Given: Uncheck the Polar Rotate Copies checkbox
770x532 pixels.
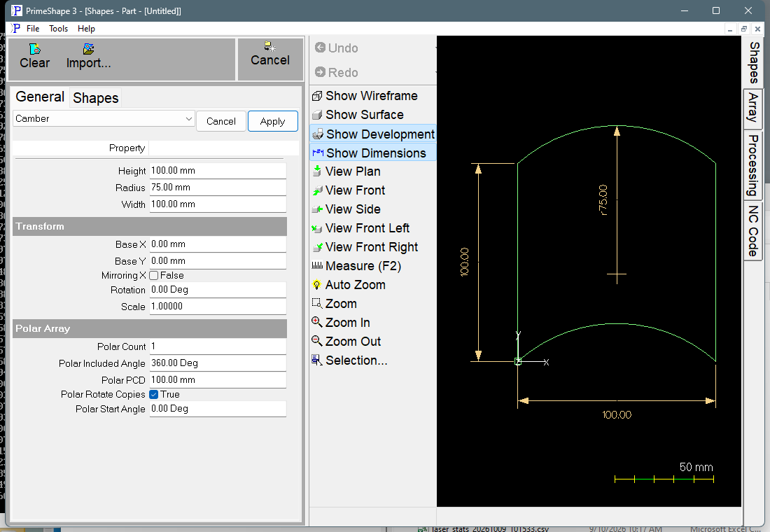Looking at the screenshot, I should point(154,395).
